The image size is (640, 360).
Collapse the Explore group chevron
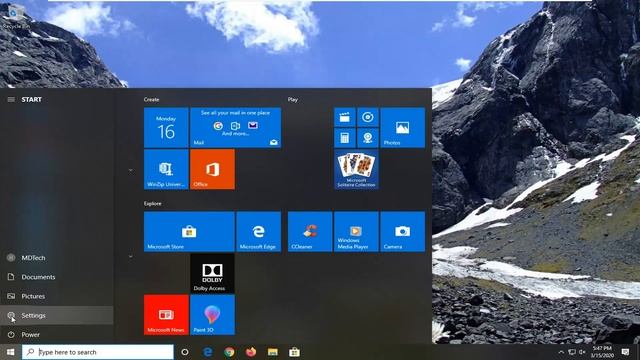point(131,257)
